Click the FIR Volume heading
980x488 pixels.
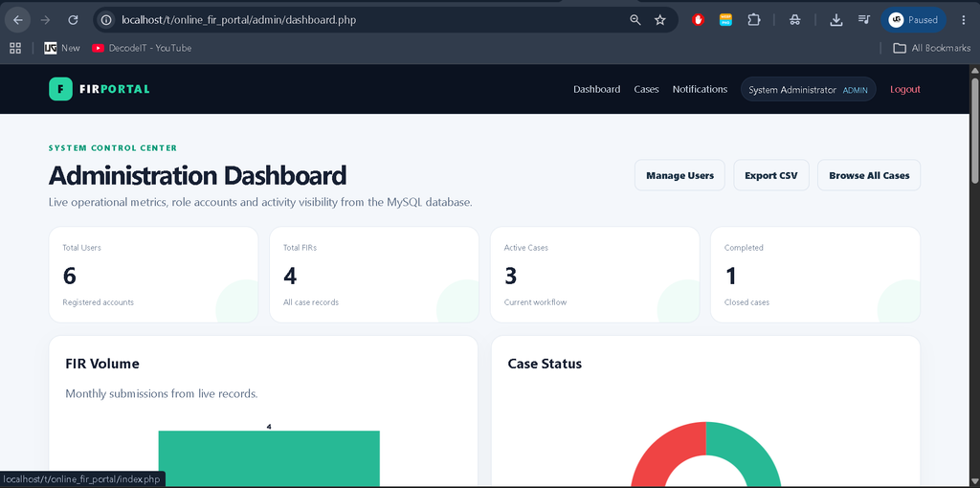click(101, 364)
